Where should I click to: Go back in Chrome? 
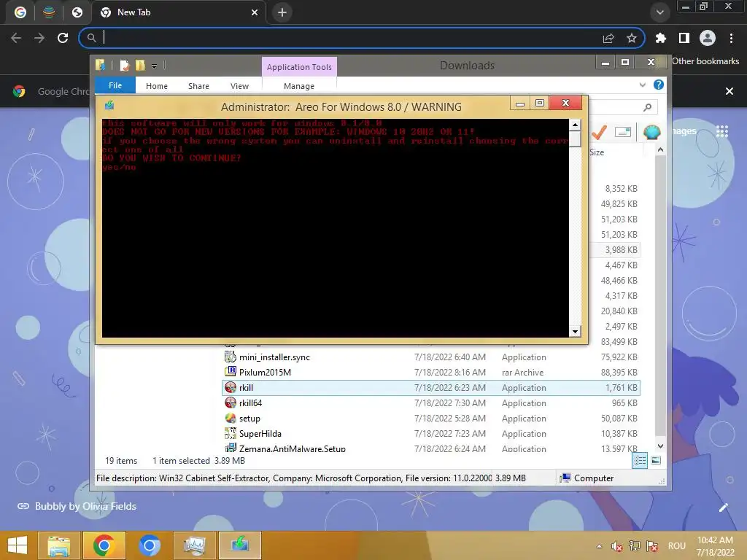tap(16, 38)
